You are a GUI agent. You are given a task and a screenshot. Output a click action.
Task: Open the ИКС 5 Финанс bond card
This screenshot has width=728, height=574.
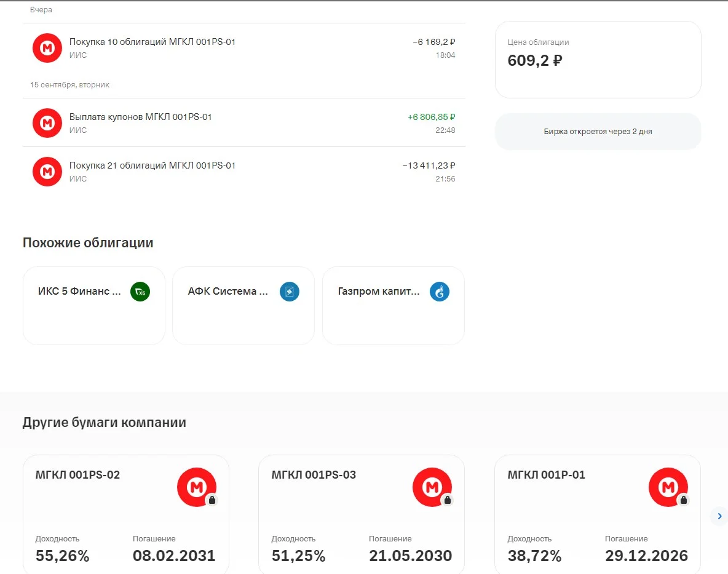coord(94,306)
